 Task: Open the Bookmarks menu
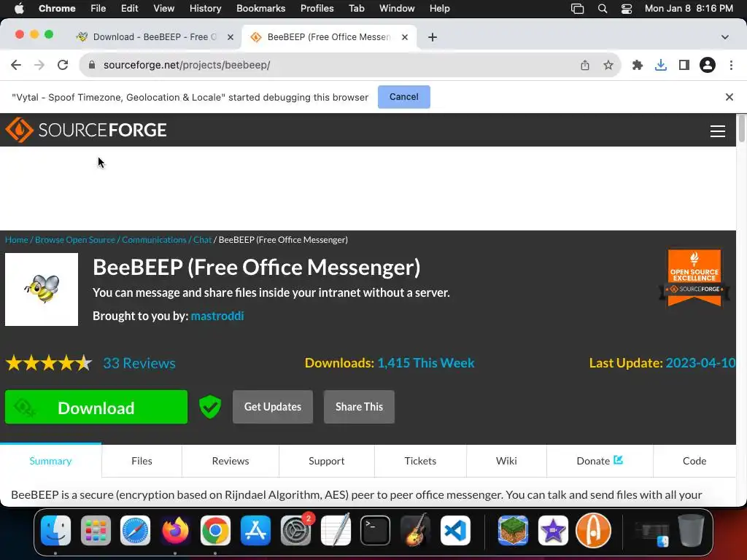point(260,9)
